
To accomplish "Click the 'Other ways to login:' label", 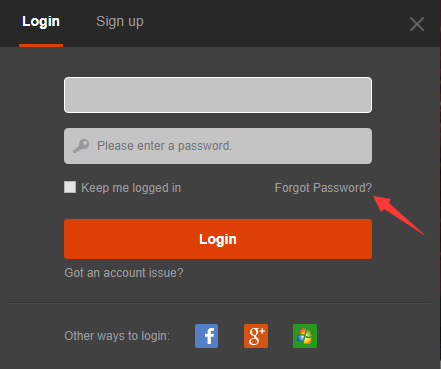I will pyautogui.click(x=117, y=336).
